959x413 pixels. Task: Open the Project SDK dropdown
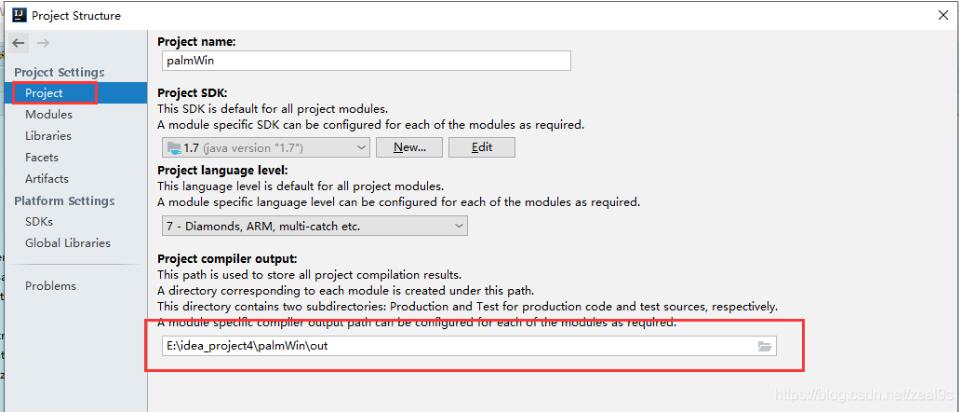pyautogui.click(x=266, y=147)
